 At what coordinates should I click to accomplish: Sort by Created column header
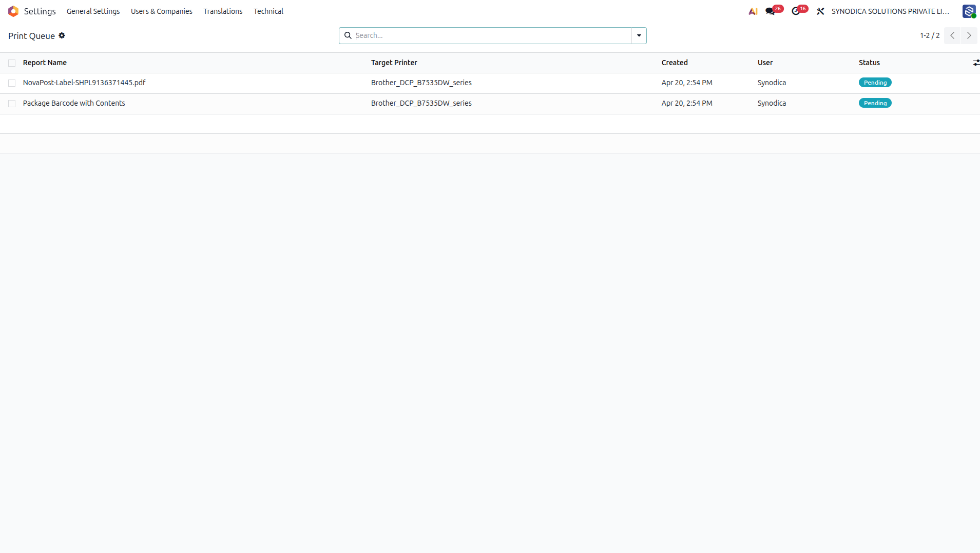click(674, 63)
